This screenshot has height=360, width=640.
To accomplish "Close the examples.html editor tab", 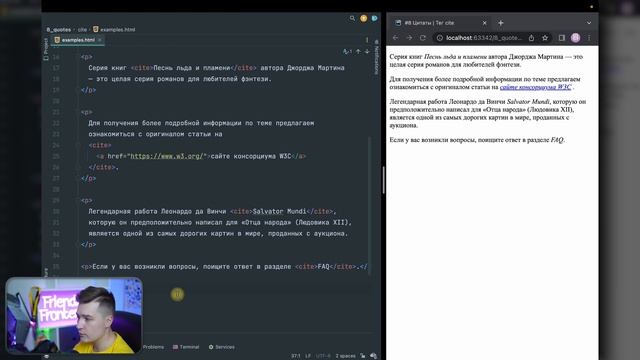I will [100, 40].
